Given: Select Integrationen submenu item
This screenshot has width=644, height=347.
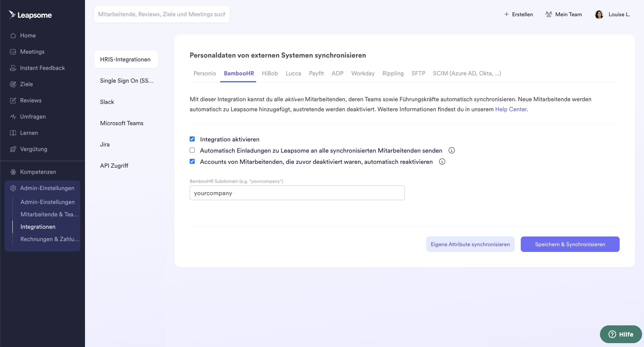Looking at the screenshot, I should click(38, 227).
